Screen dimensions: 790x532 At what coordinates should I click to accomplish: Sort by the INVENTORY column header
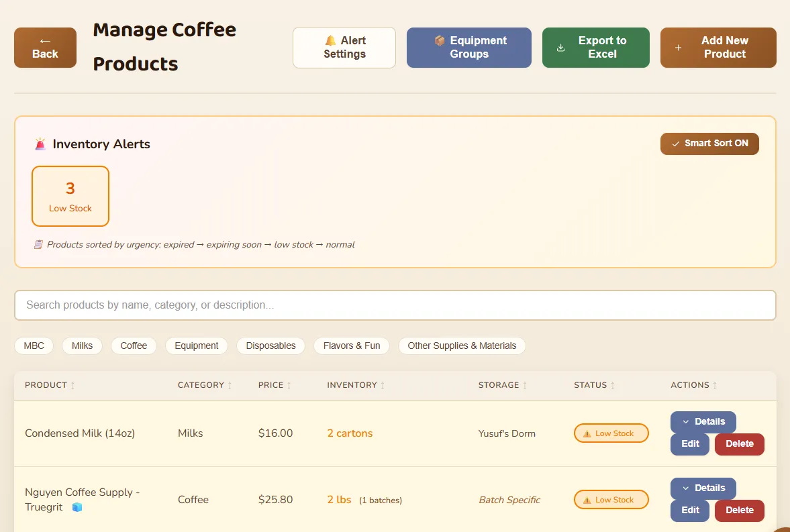click(356, 385)
